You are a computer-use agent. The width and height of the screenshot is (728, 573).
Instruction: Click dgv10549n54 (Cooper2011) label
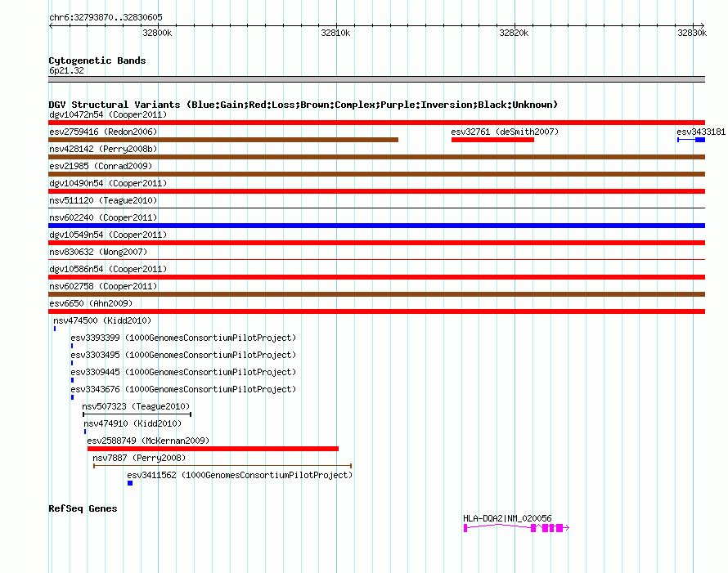[x=108, y=235]
